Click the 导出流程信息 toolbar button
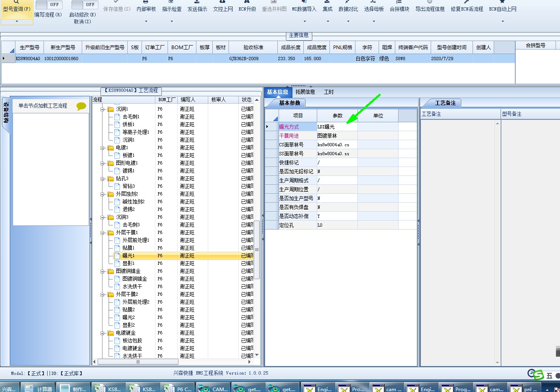The height and width of the screenshot is (392, 560). 429,6
